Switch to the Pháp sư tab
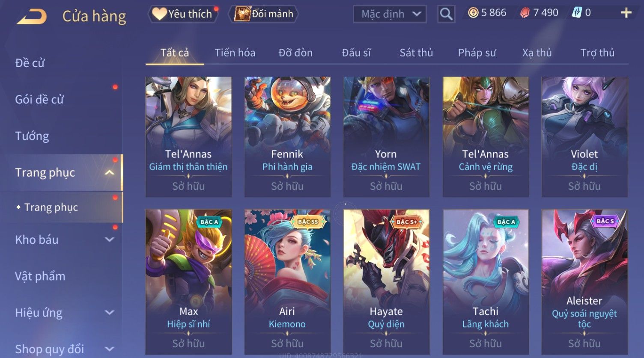644x358 pixels. 477,53
